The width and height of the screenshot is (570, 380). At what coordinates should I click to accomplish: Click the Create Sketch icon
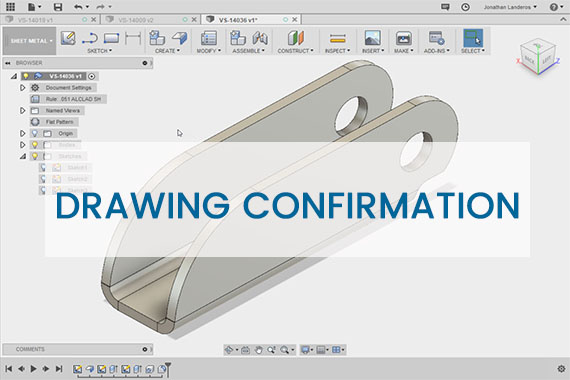click(x=68, y=38)
